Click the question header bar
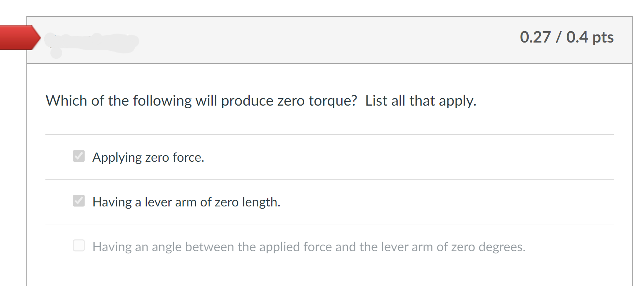This screenshot has width=644, height=286. tap(330, 39)
